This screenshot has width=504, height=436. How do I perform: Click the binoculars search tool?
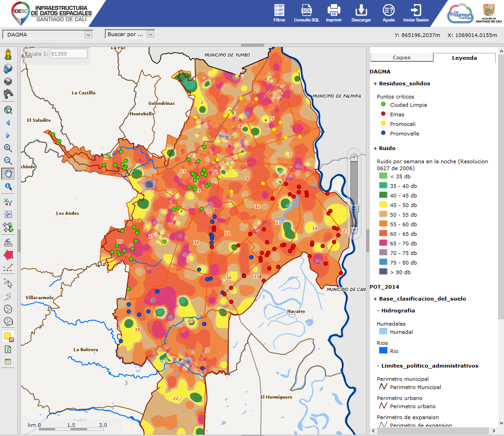pyautogui.click(x=8, y=94)
